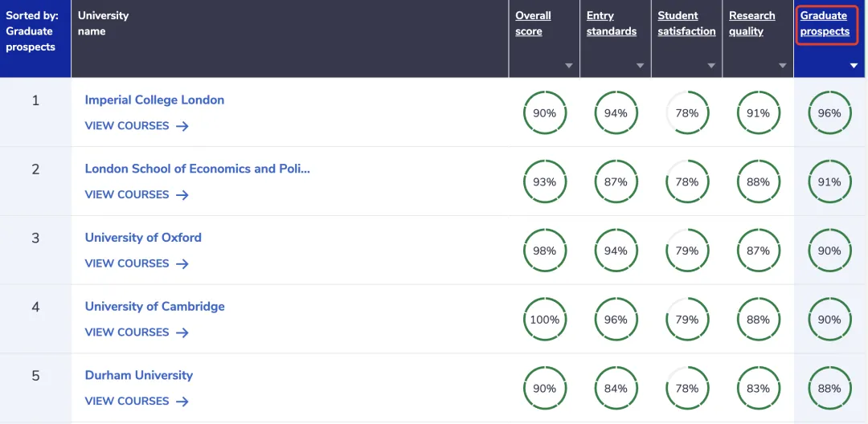Click University of Cambridge's 100% overall score ring
Image resolution: width=868 pixels, height=424 pixels.
click(545, 320)
